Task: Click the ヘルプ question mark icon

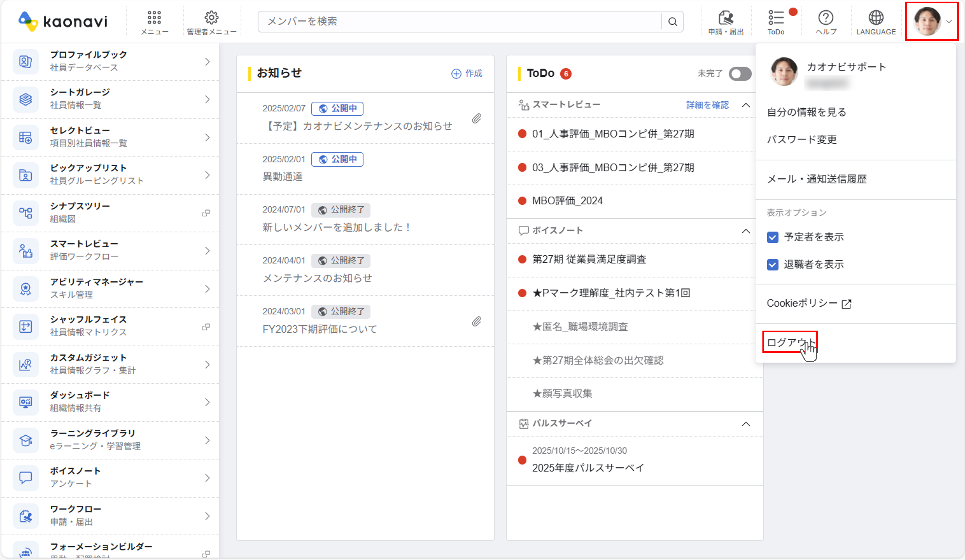Action: 826,18
